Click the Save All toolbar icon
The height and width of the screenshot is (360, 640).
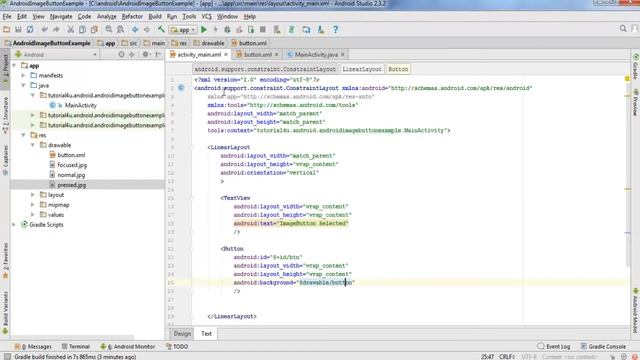18,29
